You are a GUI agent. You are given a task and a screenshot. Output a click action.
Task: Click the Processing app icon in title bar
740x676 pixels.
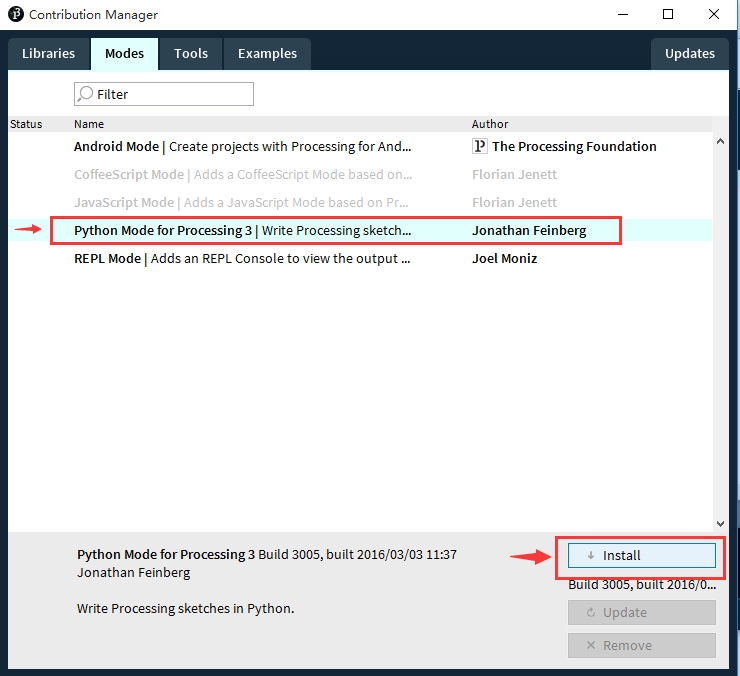pos(16,14)
